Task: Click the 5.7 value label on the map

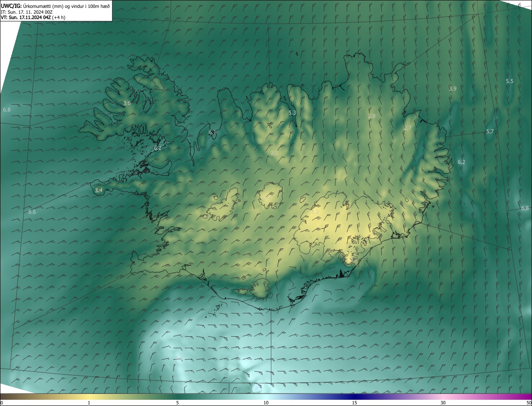Action: 490,131
